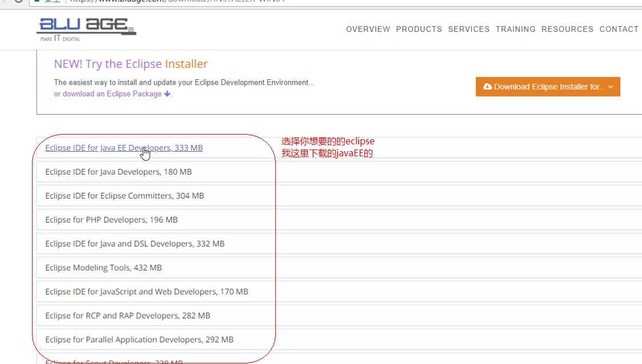This screenshot has height=364, width=642.
Task: Expand the Download Eclipse Installer dropdown arrow
Action: click(x=611, y=87)
